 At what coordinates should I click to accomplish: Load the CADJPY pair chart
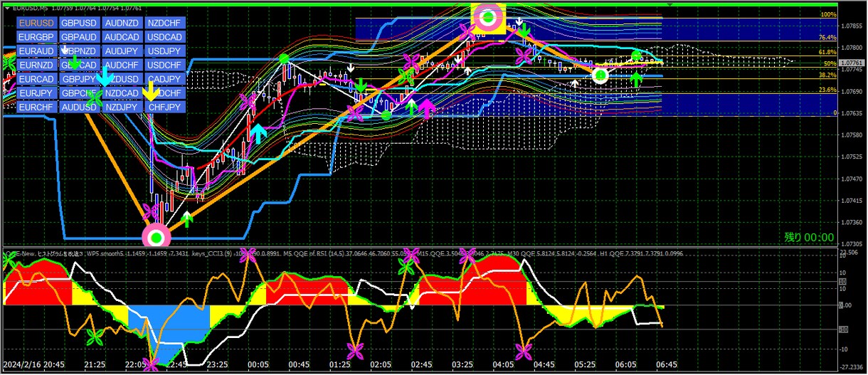click(x=164, y=79)
